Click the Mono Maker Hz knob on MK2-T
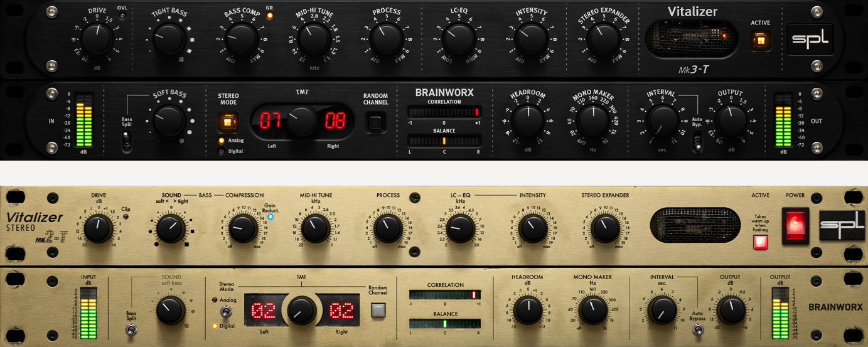 pos(593,310)
